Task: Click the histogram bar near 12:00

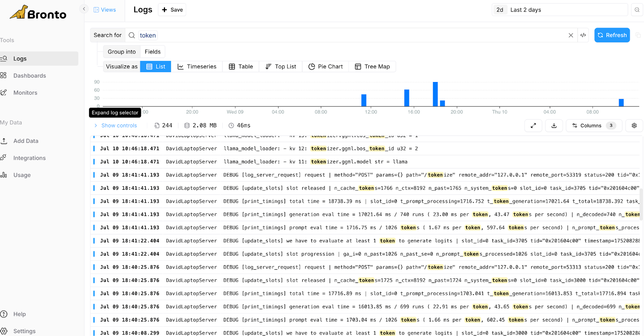Action: [x=364, y=100]
